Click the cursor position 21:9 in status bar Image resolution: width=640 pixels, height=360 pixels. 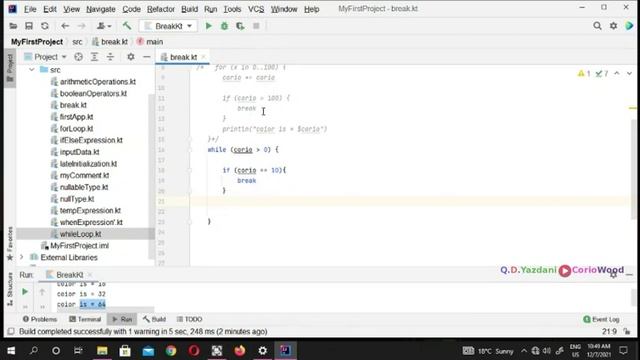(609, 331)
